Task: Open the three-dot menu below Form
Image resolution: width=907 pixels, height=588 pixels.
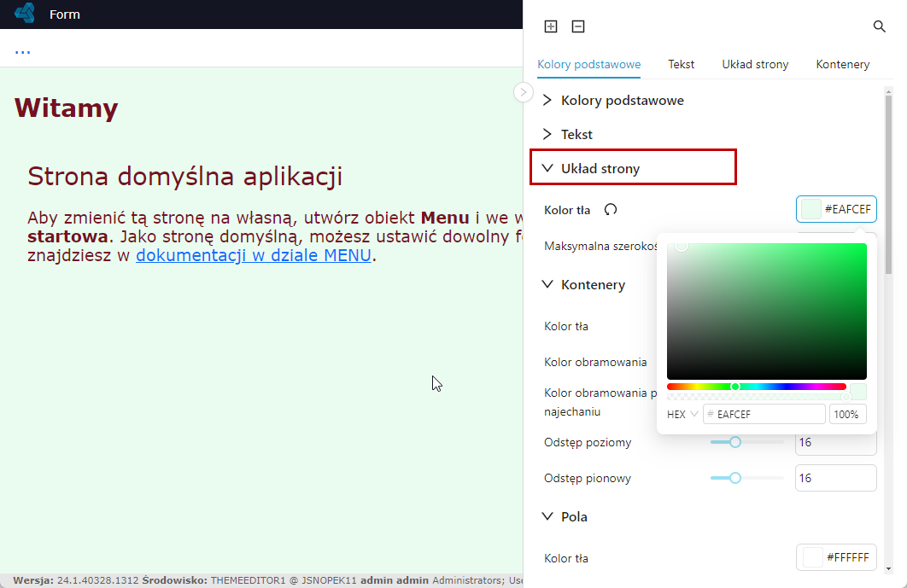Action: pos(22,51)
